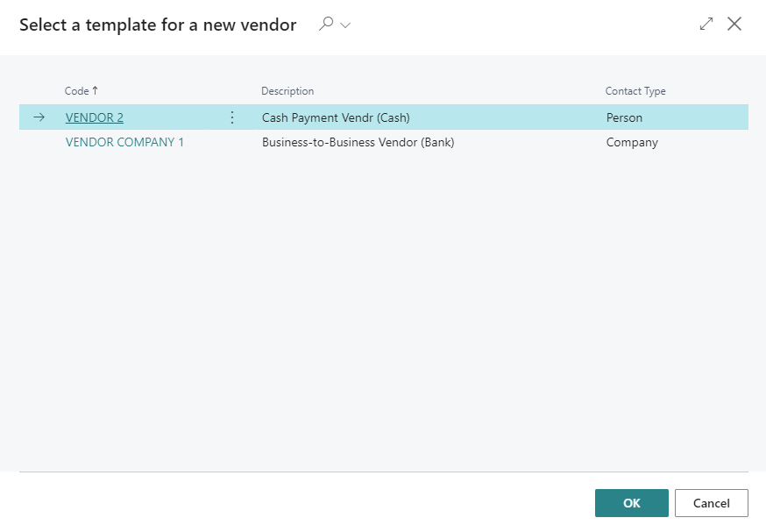Expand the chevron beside the search icon

pos(345,25)
